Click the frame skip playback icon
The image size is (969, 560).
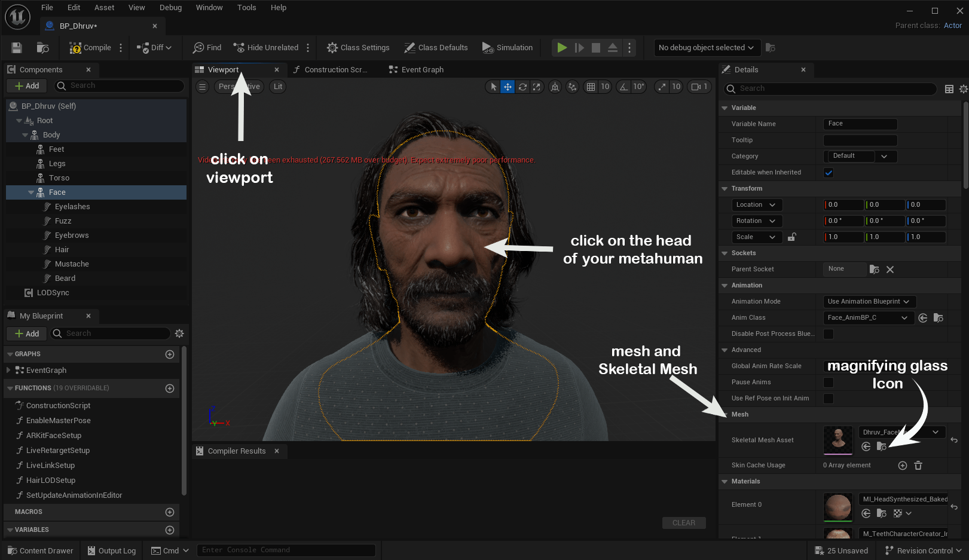tap(579, 48)
